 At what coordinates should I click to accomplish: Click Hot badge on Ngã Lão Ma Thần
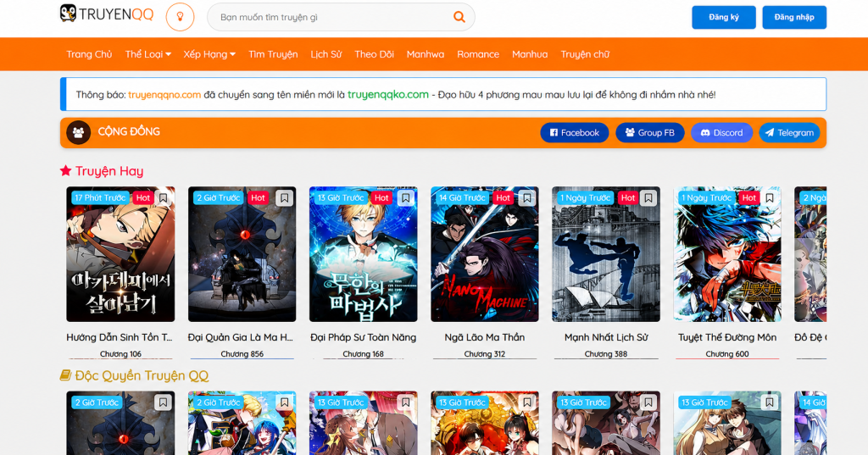pyautogui.click(x=503, y=198)
